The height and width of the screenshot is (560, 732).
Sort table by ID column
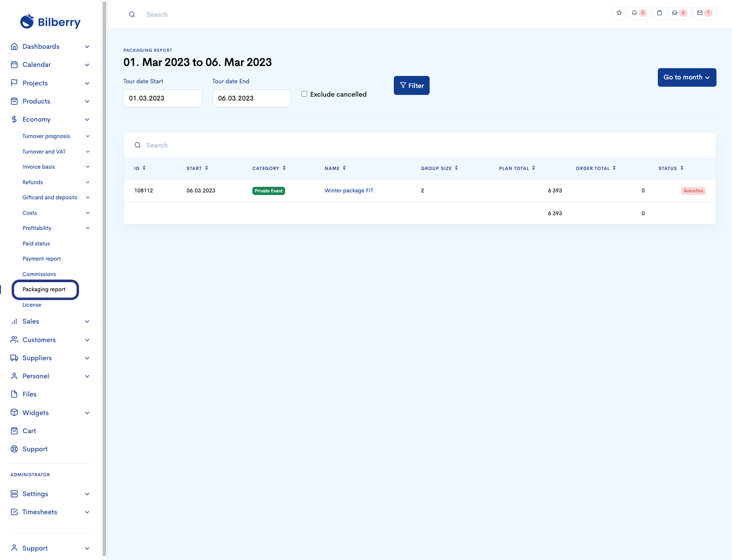pyautogui.click(x=140, y=168)
